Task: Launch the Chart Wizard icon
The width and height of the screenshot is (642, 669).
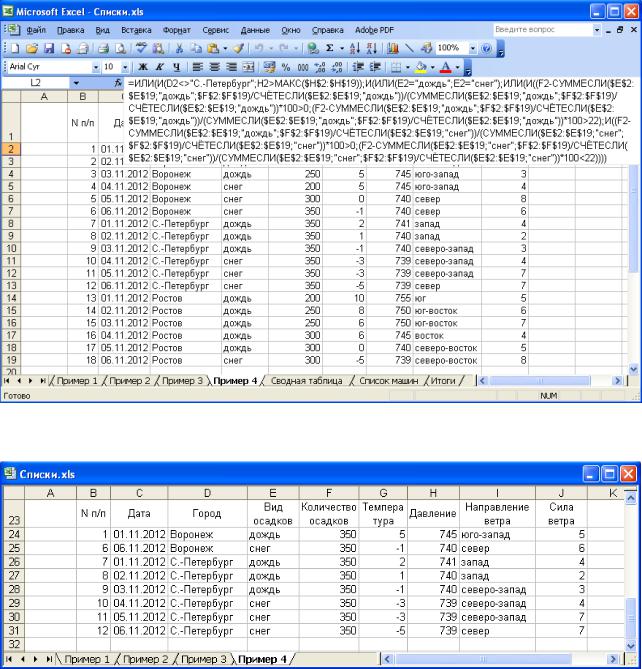Action: coord(393,48)
